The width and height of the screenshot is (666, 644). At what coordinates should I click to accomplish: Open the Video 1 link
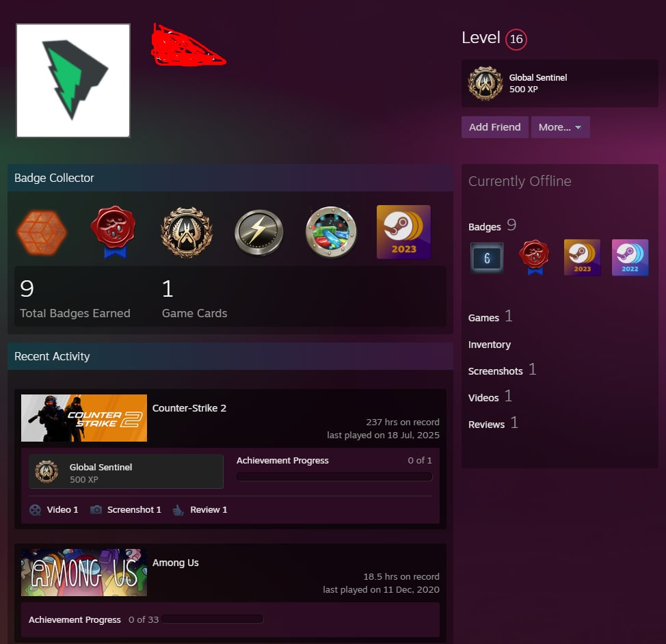point(62,510)
